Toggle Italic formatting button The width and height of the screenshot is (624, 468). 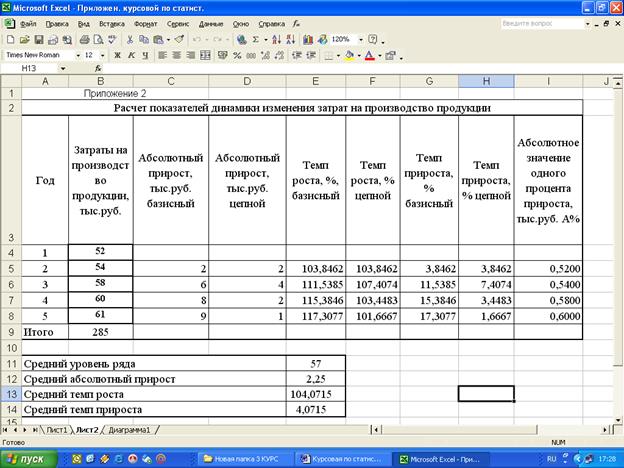(131, 55)
